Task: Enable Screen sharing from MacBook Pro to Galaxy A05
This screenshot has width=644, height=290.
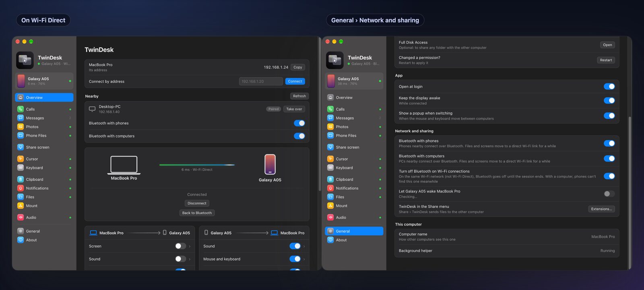Action: click(181, 246)
